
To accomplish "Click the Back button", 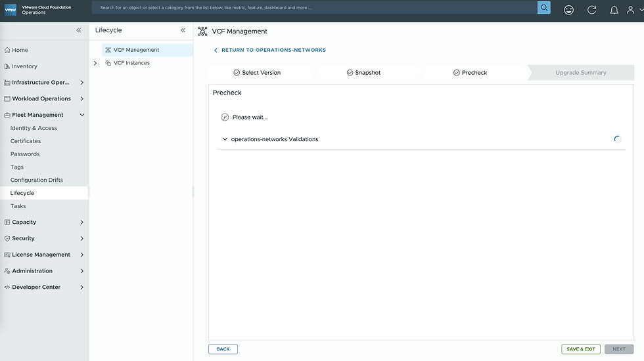I will click(223, 349).
